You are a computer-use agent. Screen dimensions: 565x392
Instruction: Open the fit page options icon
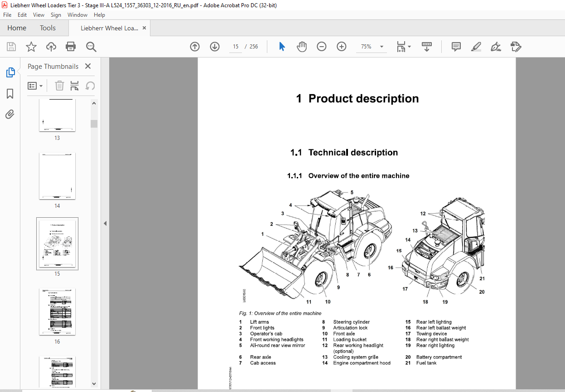point(401,47)
